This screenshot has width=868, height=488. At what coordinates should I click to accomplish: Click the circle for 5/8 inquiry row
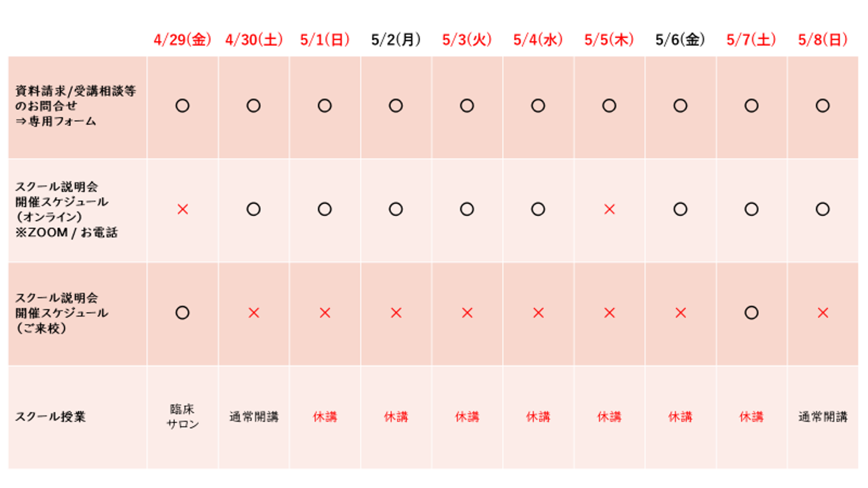[823, 106]
